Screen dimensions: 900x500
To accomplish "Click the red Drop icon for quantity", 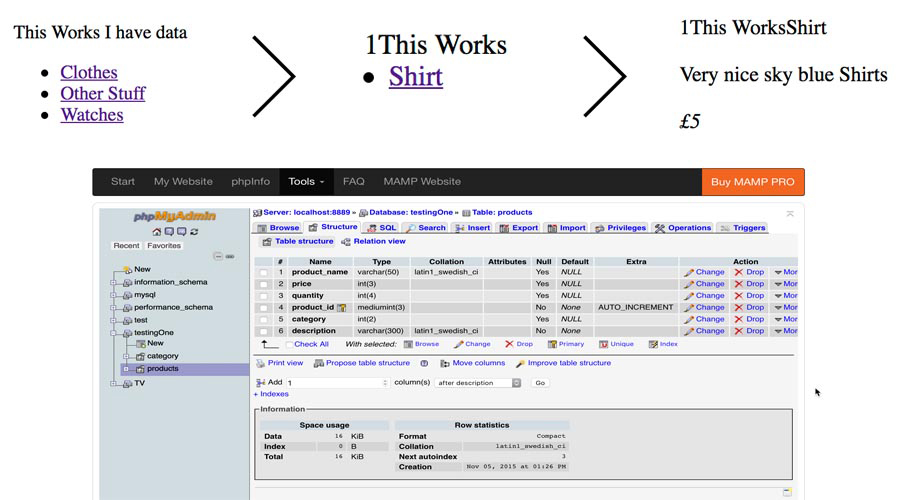I will [x=749, y=296].
